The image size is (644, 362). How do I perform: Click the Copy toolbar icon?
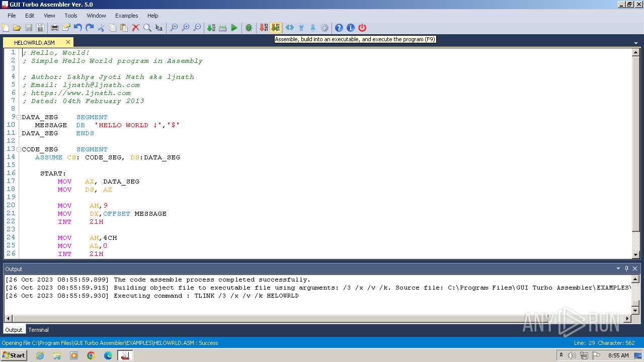113,28
